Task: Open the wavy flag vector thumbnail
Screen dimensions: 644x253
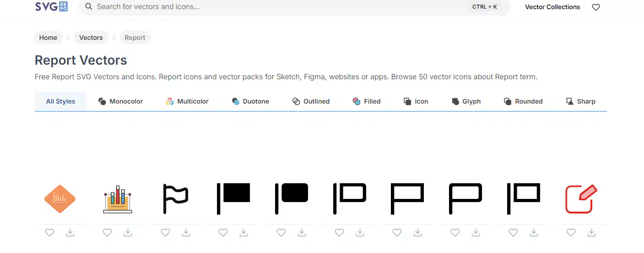Action: [176, 199]
